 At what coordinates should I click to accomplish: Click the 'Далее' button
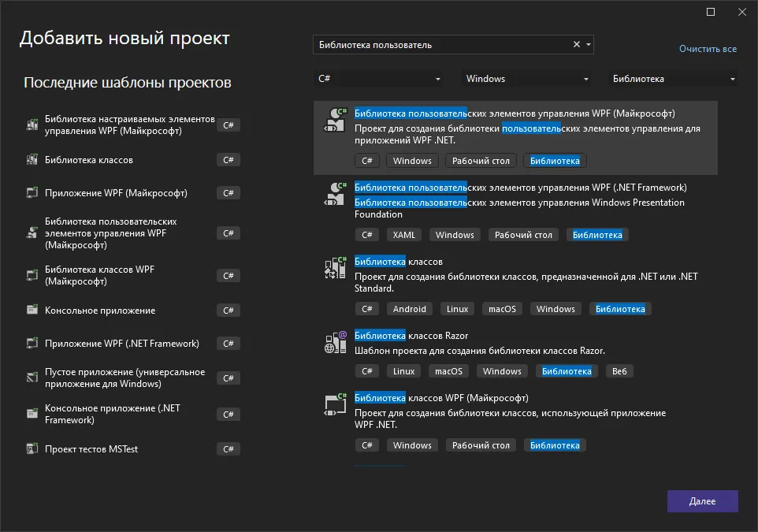(702, 501)
